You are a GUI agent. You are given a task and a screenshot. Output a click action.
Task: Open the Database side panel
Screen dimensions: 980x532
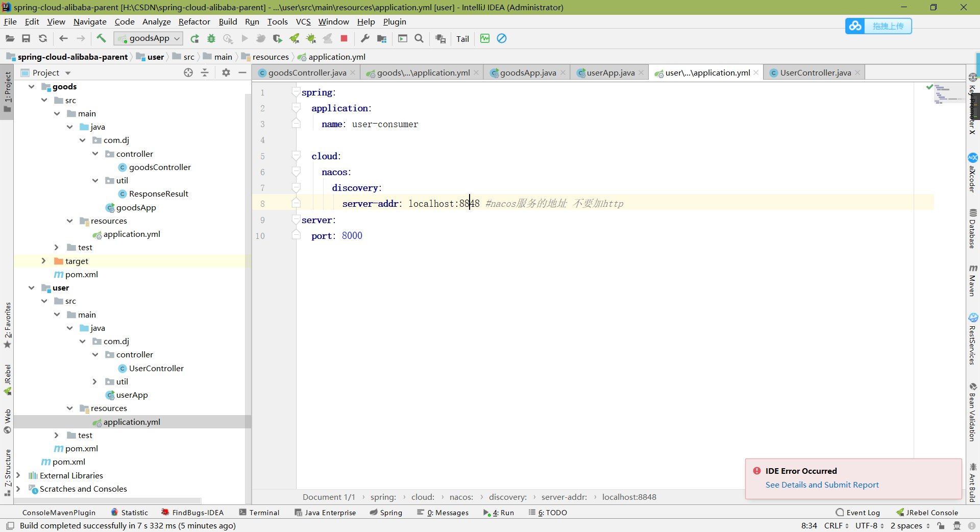[x=973, y=229]
